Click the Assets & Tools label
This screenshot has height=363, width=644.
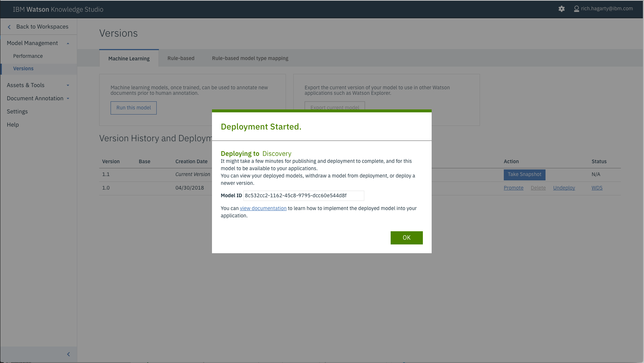click(x=26, y=85)
